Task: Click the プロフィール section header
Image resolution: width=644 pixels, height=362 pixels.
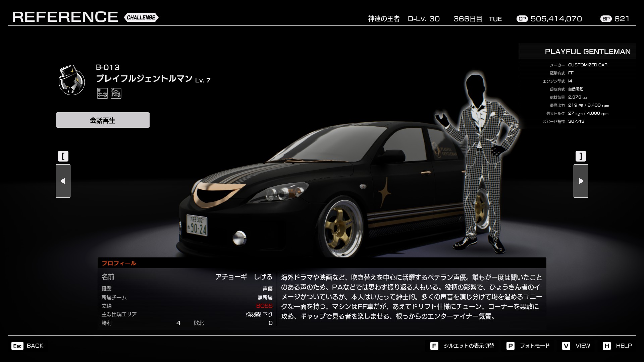Action: coord(119,263)
